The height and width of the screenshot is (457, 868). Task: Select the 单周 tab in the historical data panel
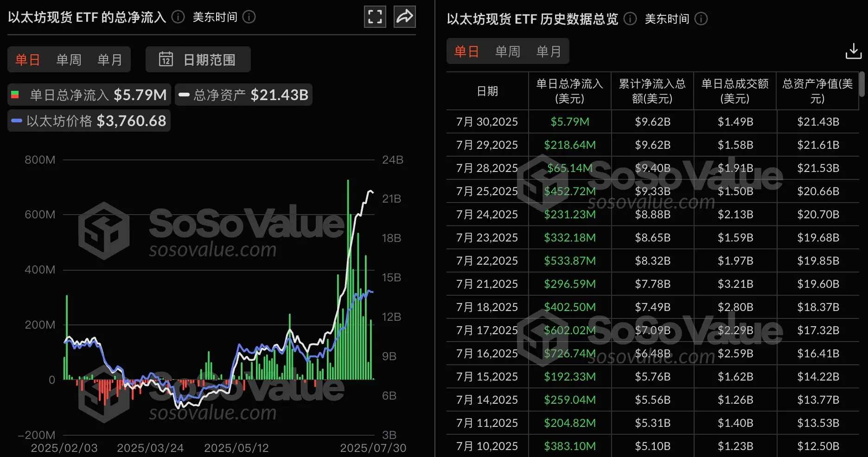click(508, 51)
